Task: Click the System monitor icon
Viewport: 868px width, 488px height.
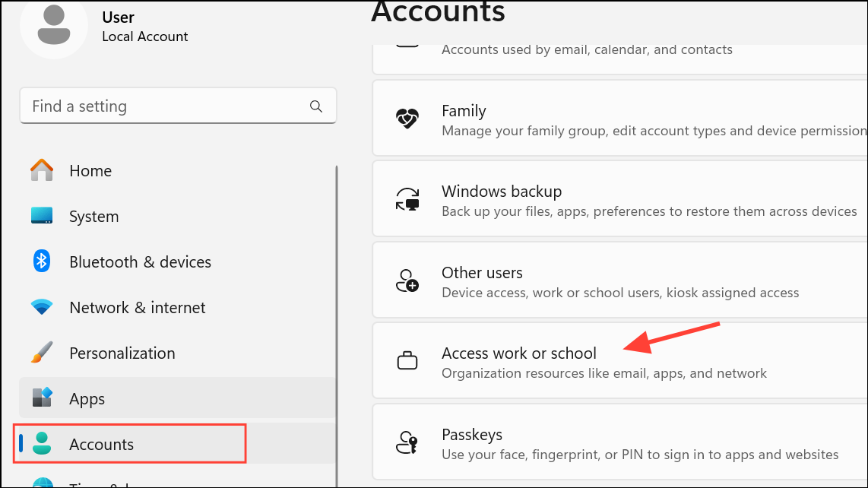Action: [42, 215]
